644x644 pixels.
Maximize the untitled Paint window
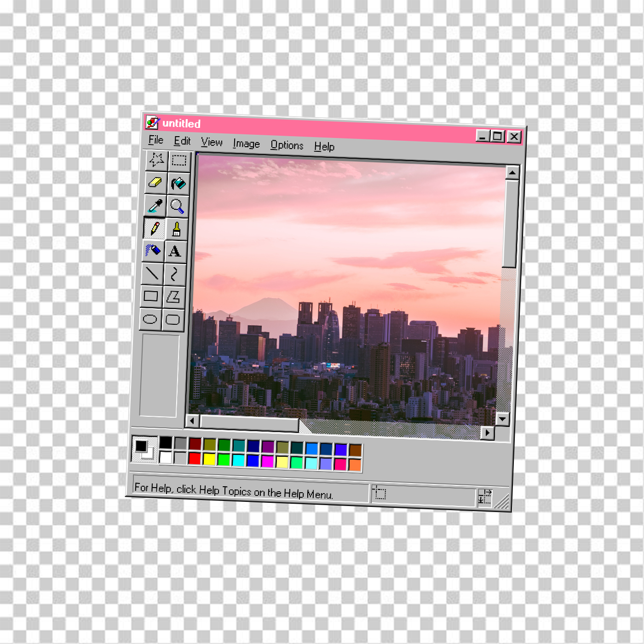coord(497,136)
